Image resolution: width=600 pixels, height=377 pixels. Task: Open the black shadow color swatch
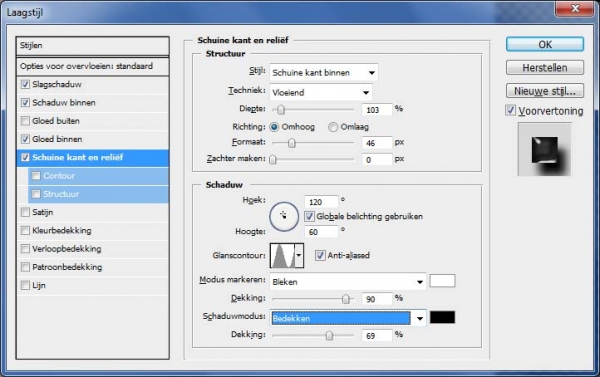[442, 317]
